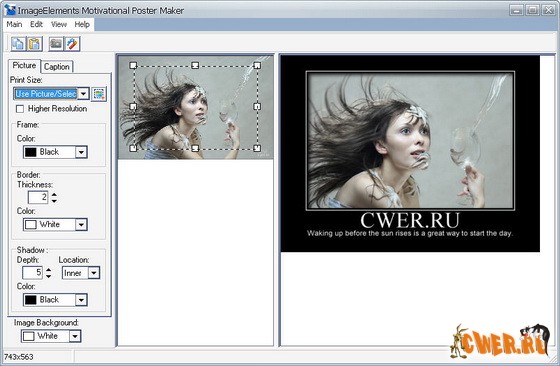Click the black Shadow Color swatch
This screenshot has width=560, height=366.
pos(31,300)
